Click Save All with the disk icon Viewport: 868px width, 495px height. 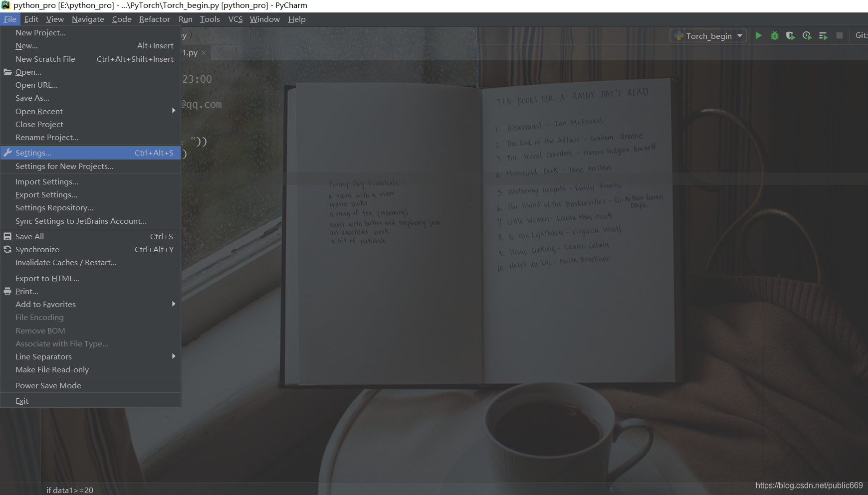tap(90, 236)
